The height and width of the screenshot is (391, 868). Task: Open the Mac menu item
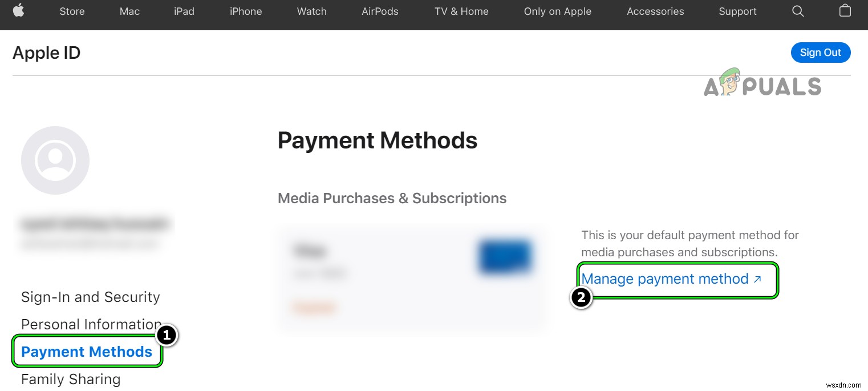[x=129, y=11]
